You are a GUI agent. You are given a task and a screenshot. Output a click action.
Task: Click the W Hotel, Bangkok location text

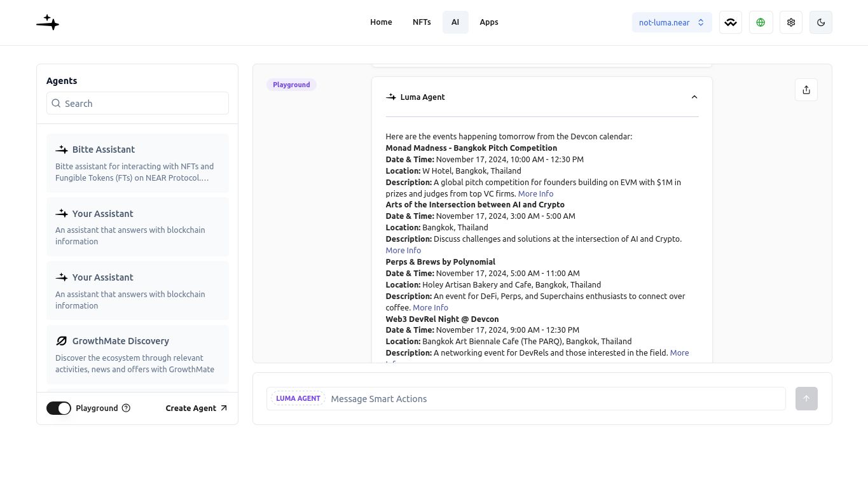(x=472, y=171)
